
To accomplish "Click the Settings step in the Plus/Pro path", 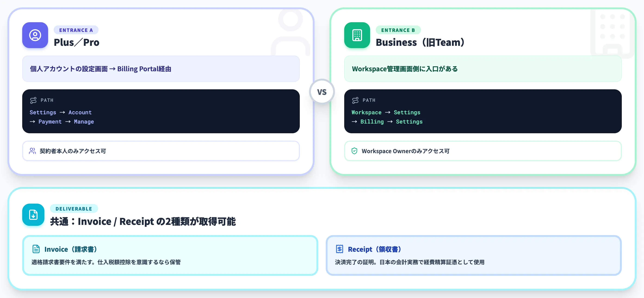I will pos(43,112).
